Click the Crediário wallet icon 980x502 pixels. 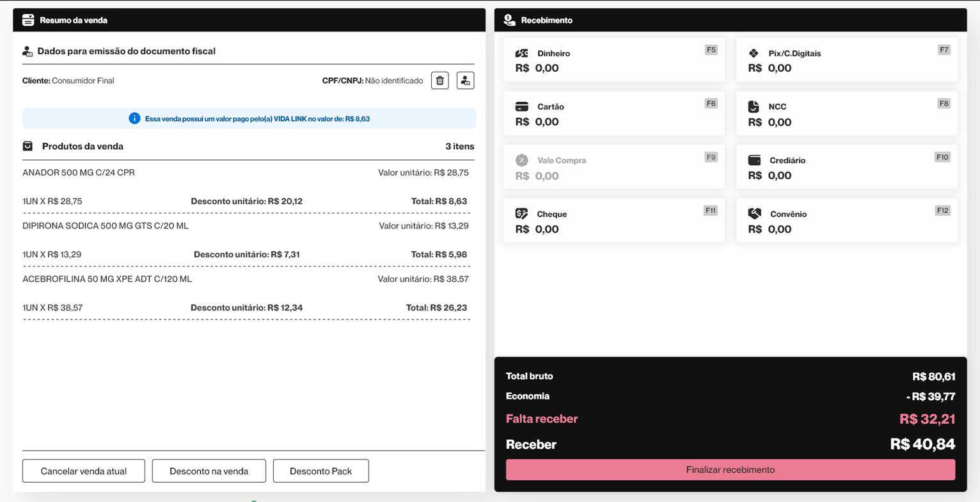[x=754, y=160]
